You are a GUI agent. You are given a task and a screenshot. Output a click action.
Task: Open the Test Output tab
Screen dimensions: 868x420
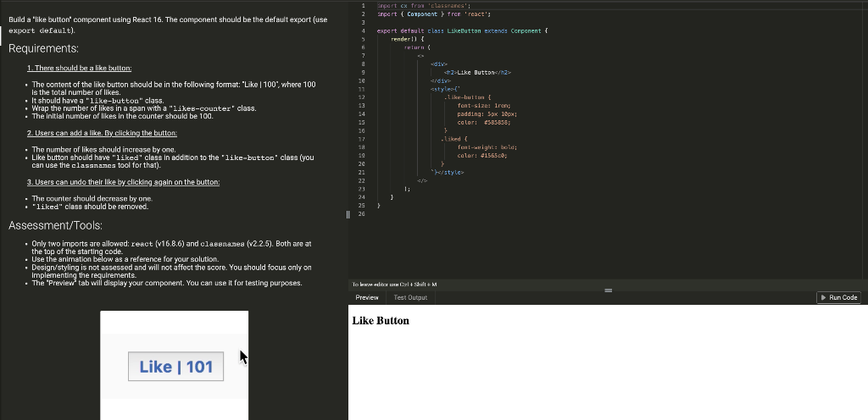click(410, 297)
